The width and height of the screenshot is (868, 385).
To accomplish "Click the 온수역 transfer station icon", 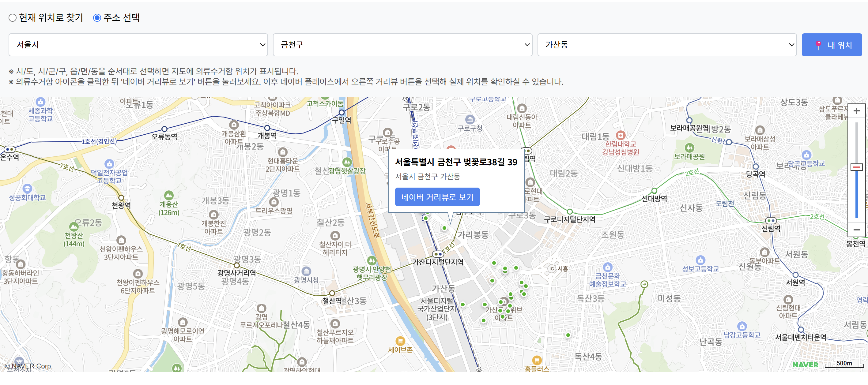I will [x=9, y=149].
